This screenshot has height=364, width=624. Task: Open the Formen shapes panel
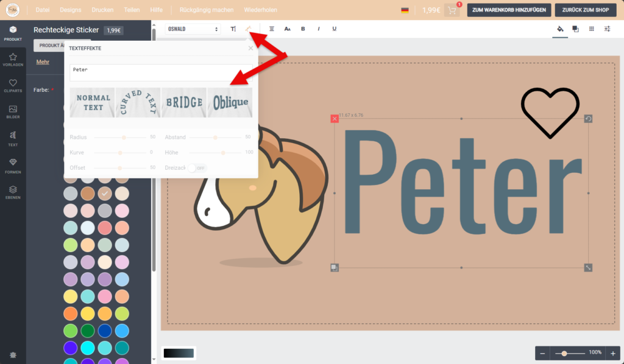[x=13, y=164]
